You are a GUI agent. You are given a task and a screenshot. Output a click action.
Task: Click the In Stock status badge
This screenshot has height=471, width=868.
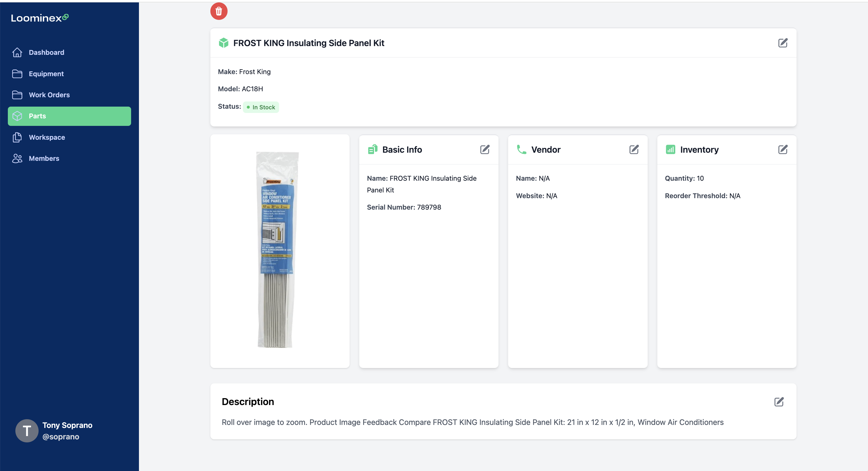coord(261,107)
